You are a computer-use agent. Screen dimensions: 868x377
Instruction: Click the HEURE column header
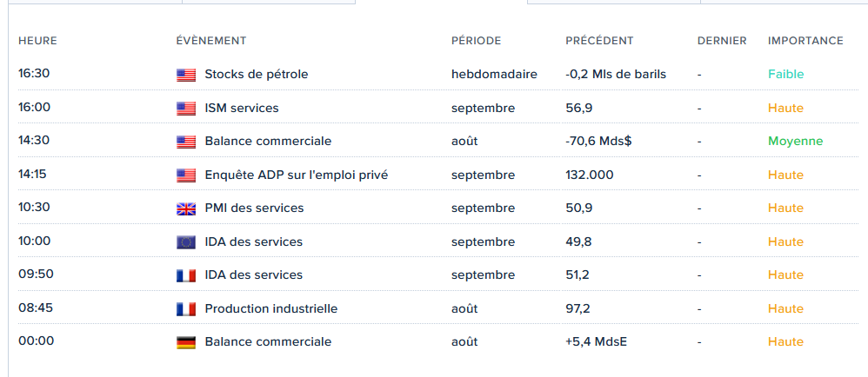click(37, 41)
